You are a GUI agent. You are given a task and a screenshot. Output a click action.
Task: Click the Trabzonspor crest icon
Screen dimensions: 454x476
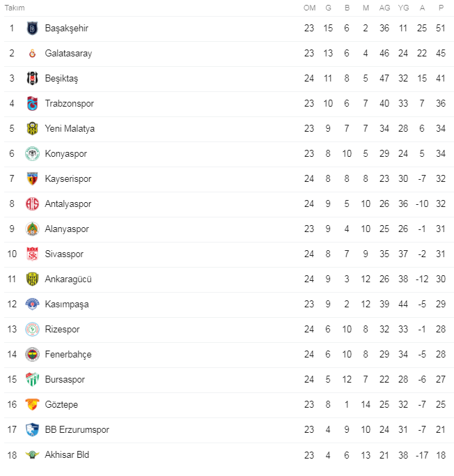coord(32,104)
